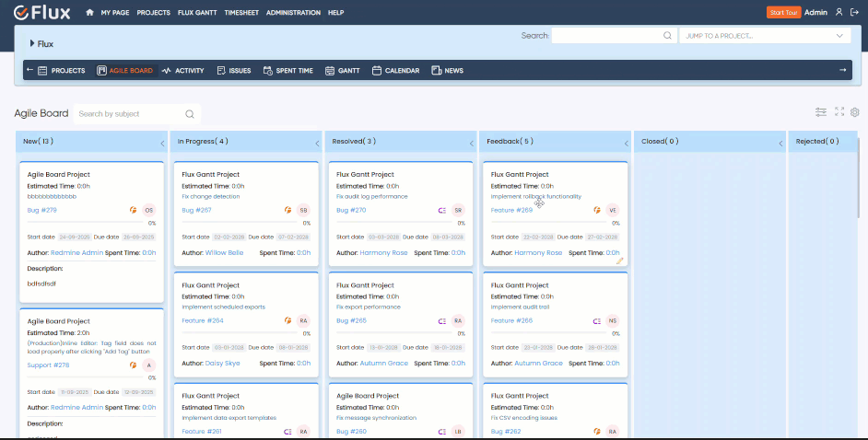Open Help menu
Viewport: 868px width, 440px height.
[x=335, y=12]
